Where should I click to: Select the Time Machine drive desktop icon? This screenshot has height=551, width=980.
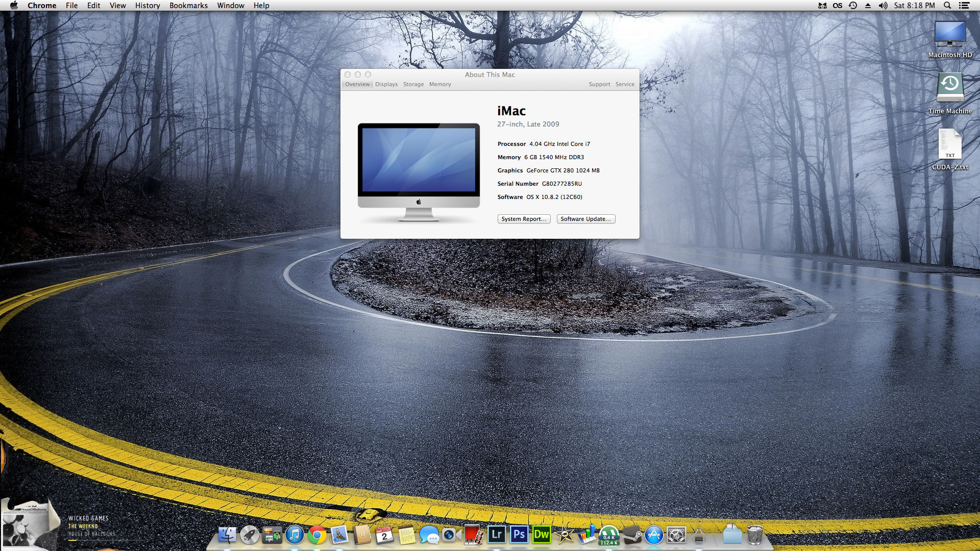coord(950,93)
